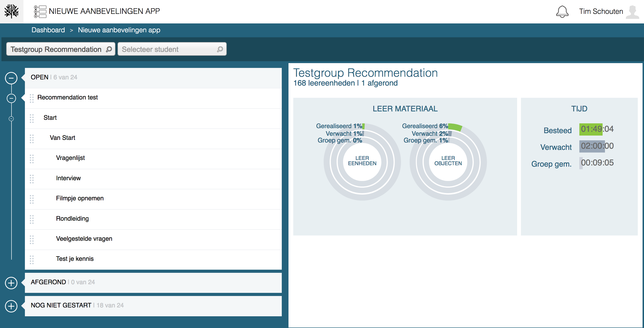Click the coral logo in top-left corner
Viewport: 644px width, 328px height.
[x=11, y=11]
